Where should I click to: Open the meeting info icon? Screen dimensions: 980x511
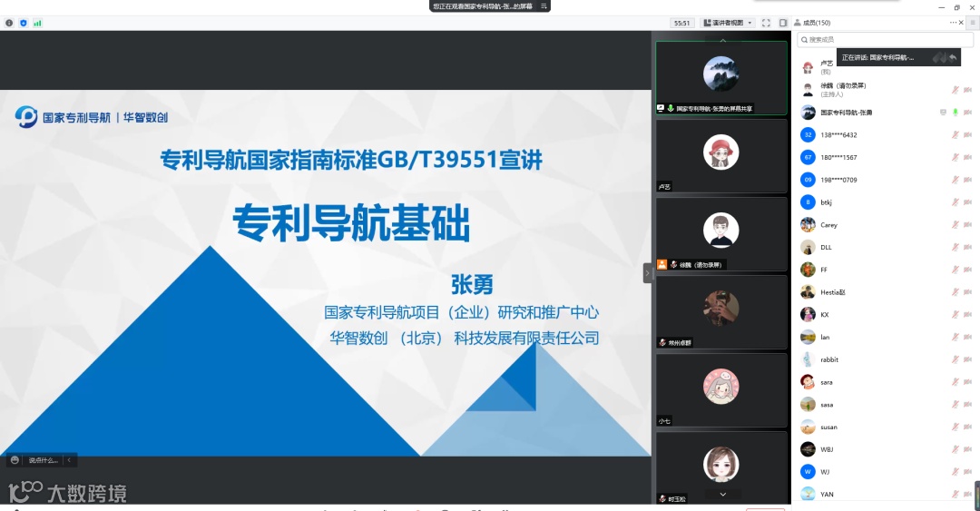[9, 23]
